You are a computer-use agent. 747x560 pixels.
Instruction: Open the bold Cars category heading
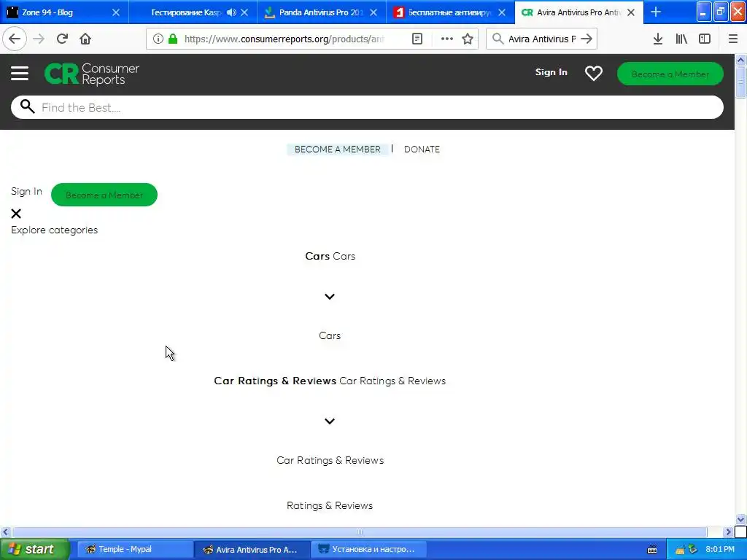tap(317, 256)
